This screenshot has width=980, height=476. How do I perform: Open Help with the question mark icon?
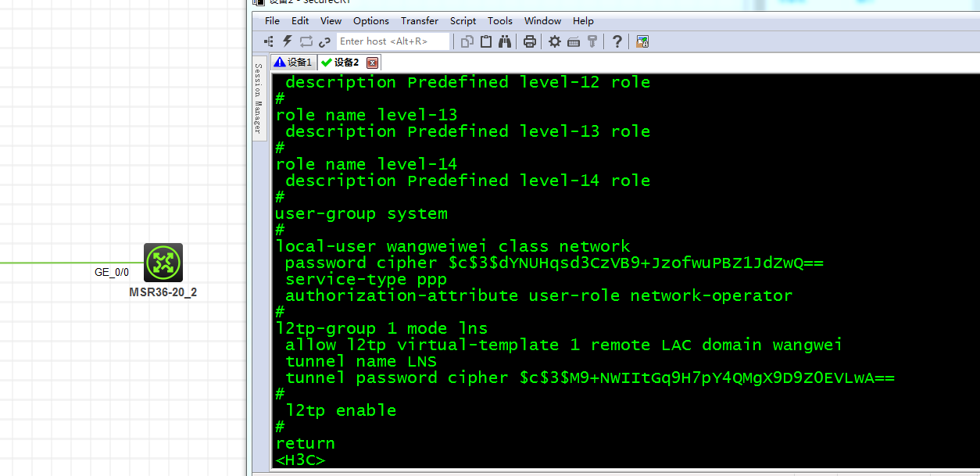point(617,41)
